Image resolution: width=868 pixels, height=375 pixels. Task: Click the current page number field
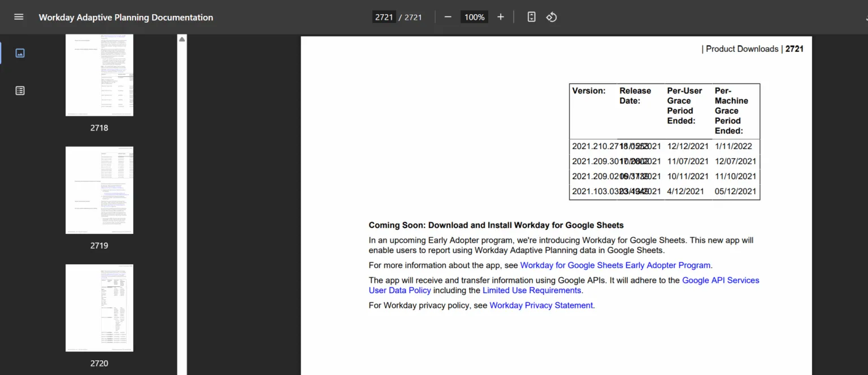(384, 17)
